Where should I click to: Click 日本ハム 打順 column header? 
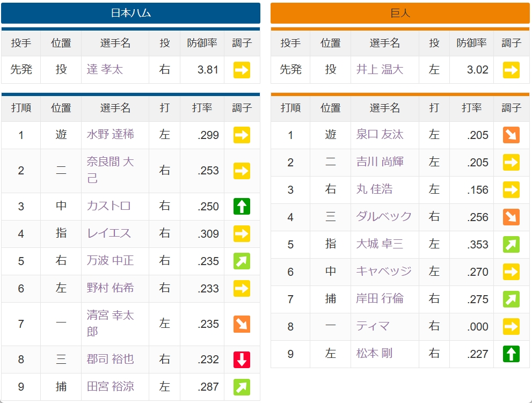[x=21, y=108]
